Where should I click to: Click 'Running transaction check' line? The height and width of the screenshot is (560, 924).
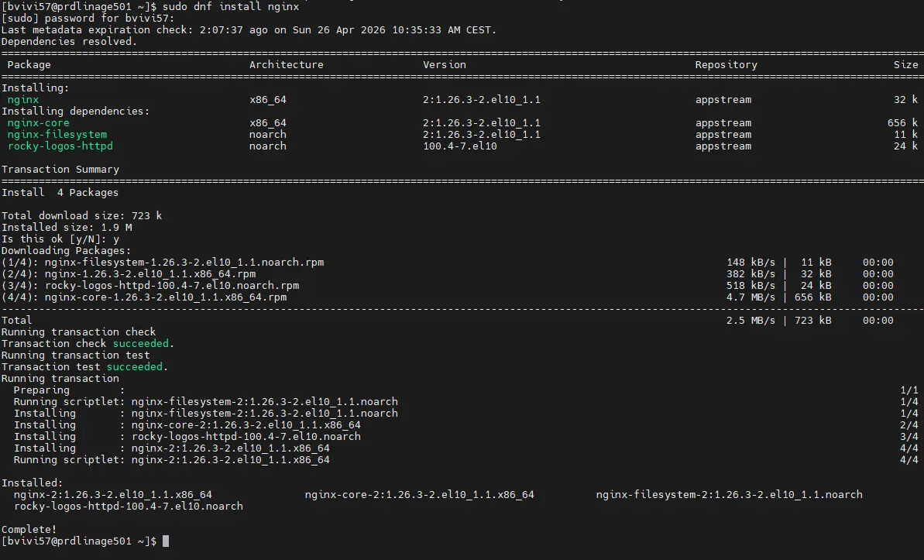78,332
